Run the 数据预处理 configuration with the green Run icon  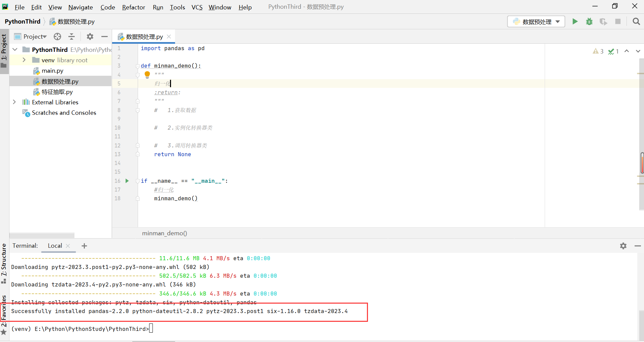coord(575,21)
